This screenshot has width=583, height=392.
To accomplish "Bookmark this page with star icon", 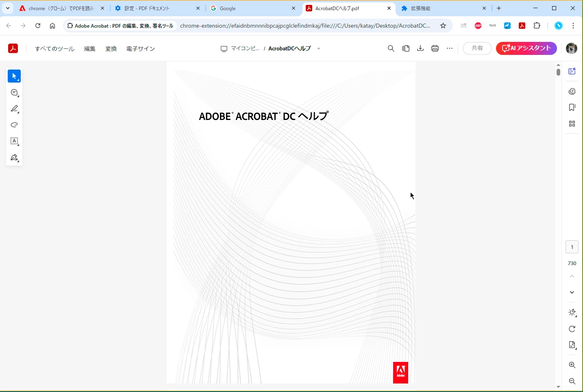I will (x=443, y=26).
